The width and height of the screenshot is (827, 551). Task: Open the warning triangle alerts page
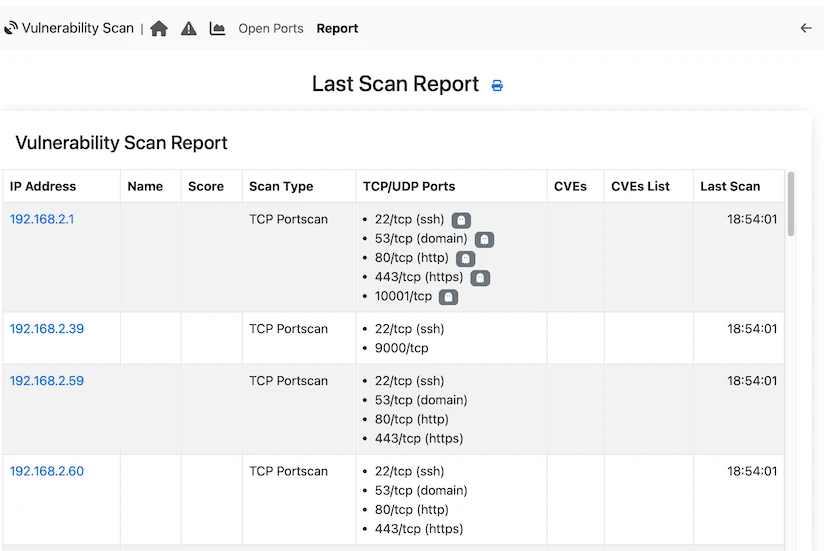click(189, 29)
